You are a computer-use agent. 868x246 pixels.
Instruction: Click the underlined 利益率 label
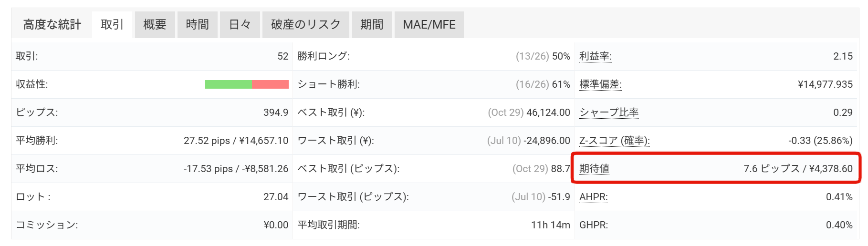pos(595,56)
